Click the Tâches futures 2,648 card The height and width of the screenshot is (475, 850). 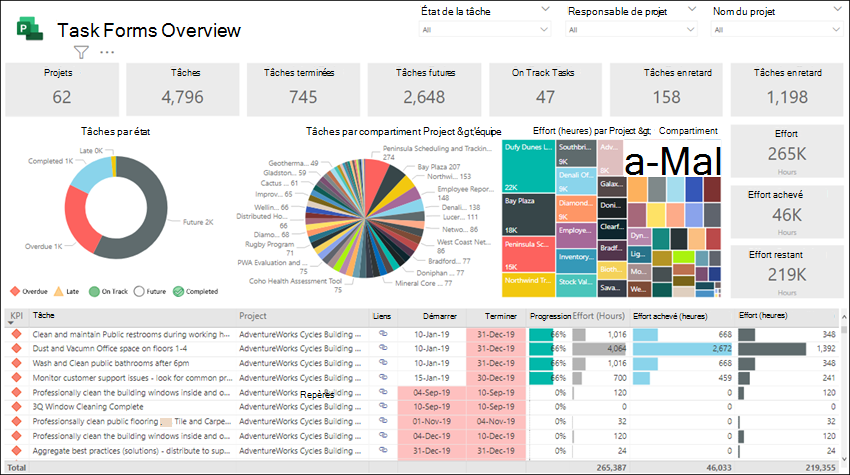point(424,89)
